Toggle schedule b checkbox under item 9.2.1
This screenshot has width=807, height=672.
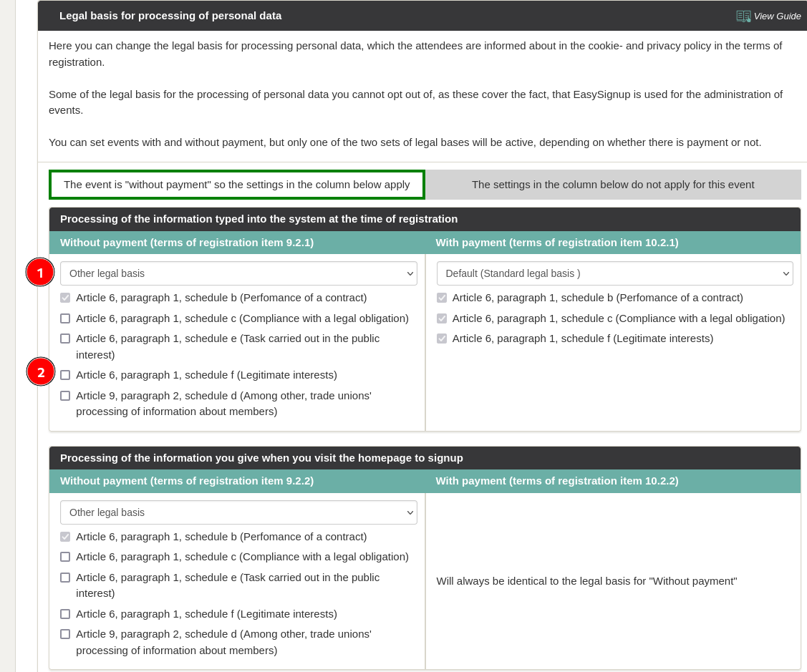[65, 298]
